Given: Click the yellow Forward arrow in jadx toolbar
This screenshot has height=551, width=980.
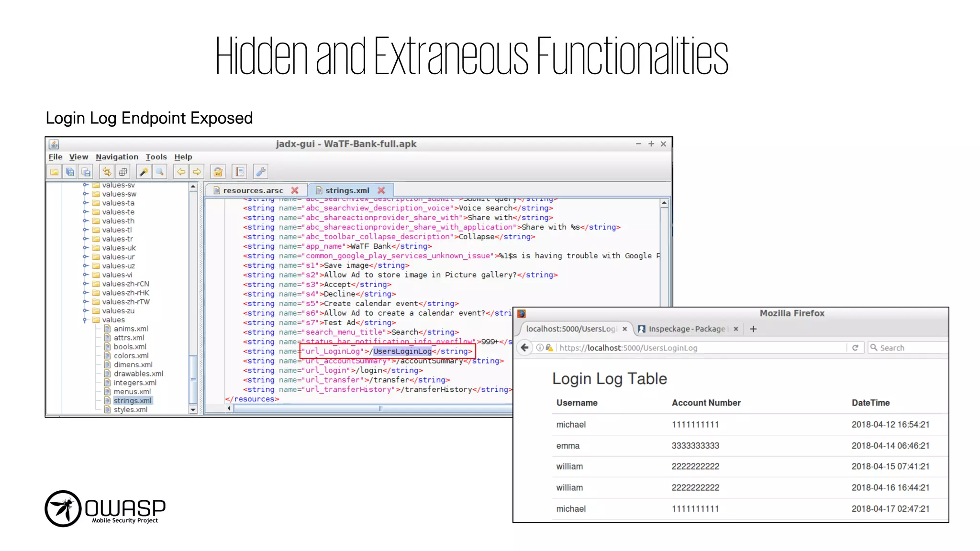Looking at the screenshot, I should [x=197, y=172].
